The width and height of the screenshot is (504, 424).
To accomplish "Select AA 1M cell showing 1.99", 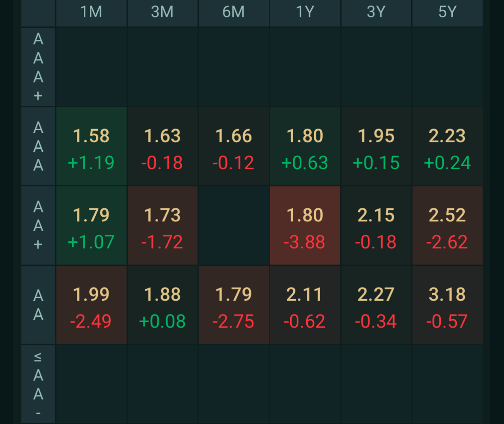I will click(x=91, y=305).
